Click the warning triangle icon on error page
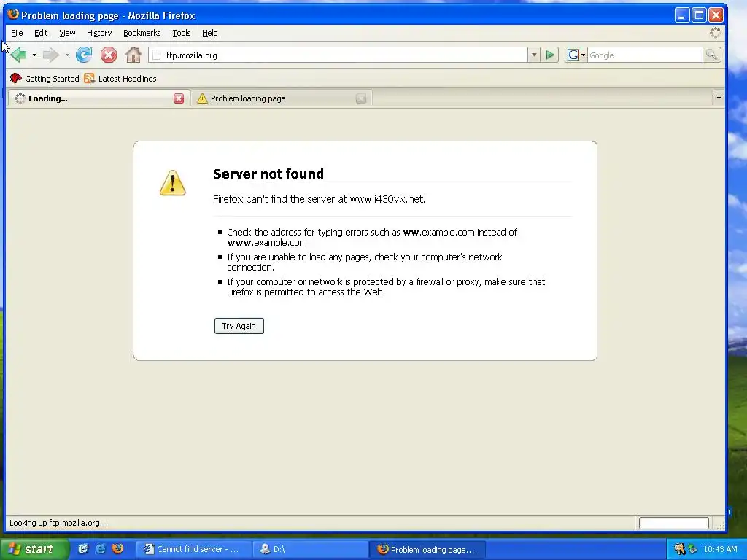Screen dimensions: 747x560 pos(172,183)
